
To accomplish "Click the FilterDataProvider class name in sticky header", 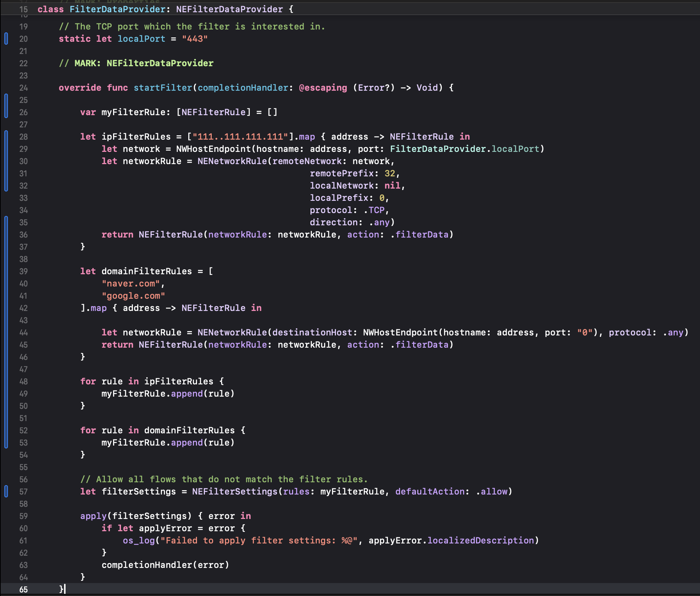I will (117, 9).
